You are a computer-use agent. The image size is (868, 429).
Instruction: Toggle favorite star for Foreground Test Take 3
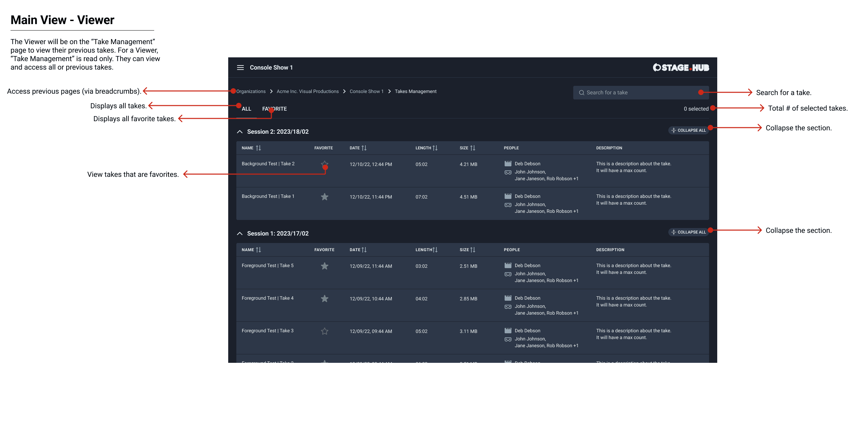[x=325, y=331]
